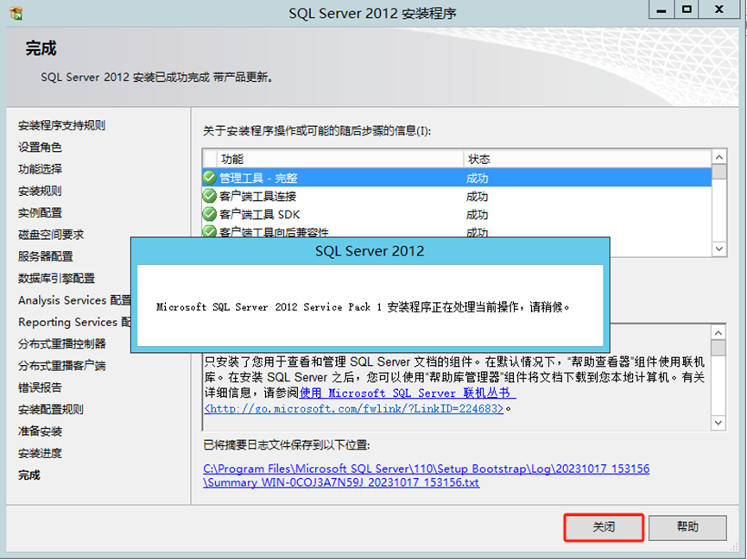Open the summary log file path link

tap(426, 475)
